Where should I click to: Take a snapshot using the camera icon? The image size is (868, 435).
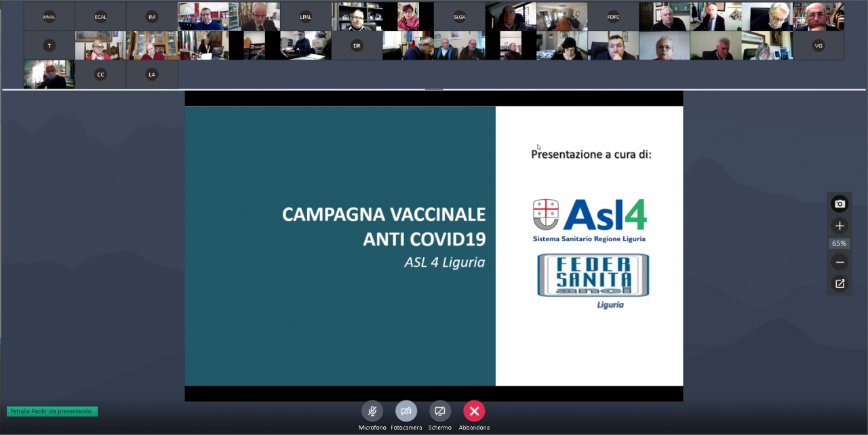click(x=840, y=204)
